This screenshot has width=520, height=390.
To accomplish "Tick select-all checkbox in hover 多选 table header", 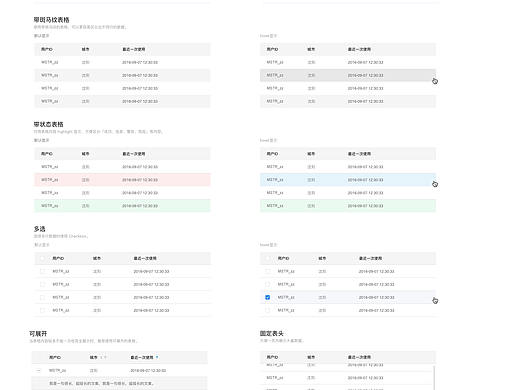I will click(267, 258).
